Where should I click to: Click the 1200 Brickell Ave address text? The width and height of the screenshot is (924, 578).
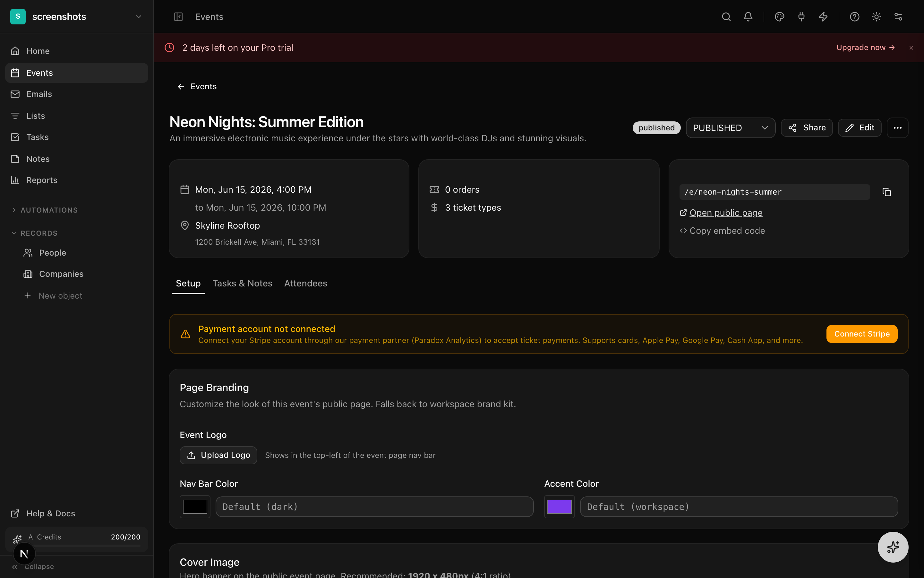(257, 242)
